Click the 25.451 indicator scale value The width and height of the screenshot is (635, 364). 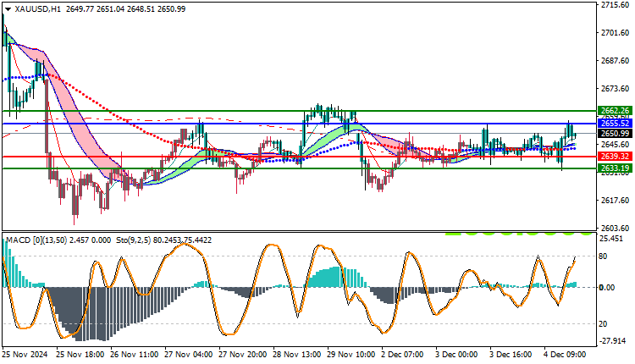(611, 239)
